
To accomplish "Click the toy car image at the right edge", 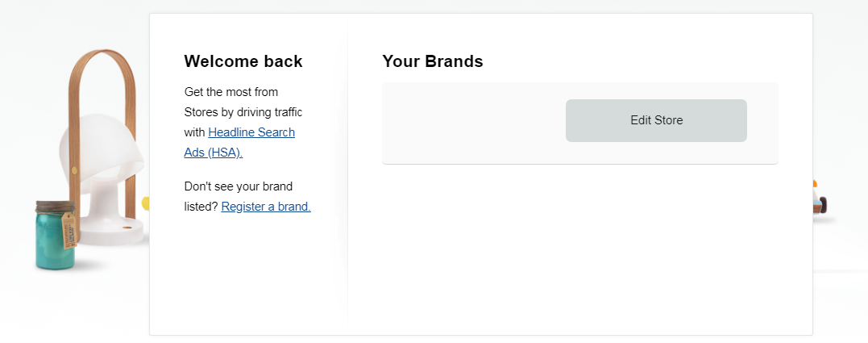I will (x=820, y=201).
